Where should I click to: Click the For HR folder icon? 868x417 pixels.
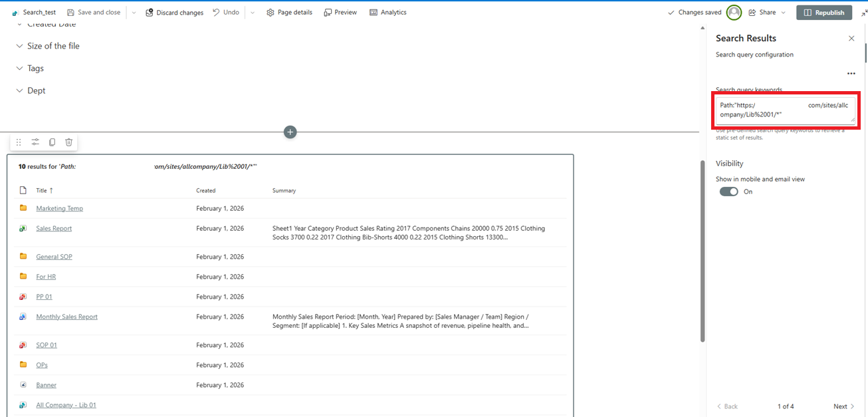(x=23, y=276)
